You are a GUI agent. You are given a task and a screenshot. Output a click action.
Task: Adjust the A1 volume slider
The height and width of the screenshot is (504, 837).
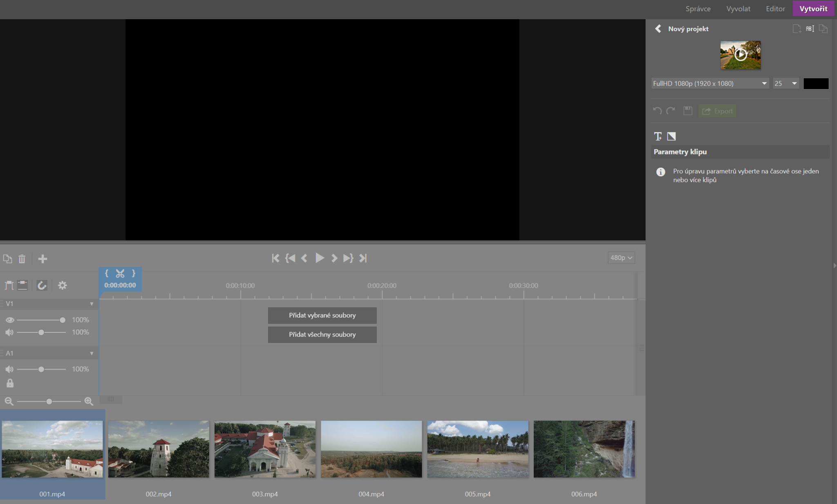41,369
